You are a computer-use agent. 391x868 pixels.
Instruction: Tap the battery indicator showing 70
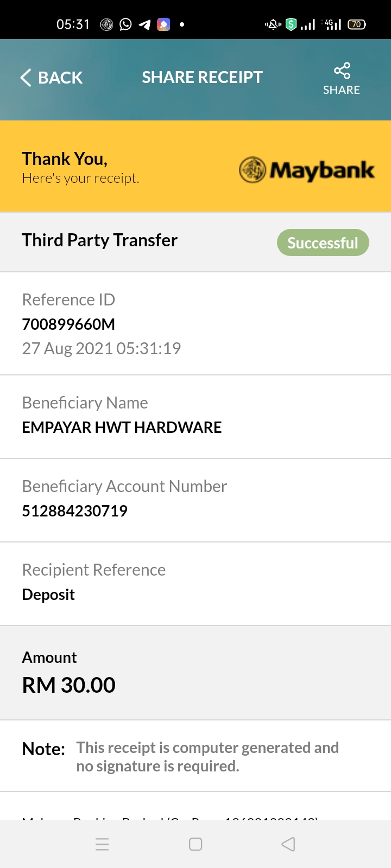[x=357, y=24]
